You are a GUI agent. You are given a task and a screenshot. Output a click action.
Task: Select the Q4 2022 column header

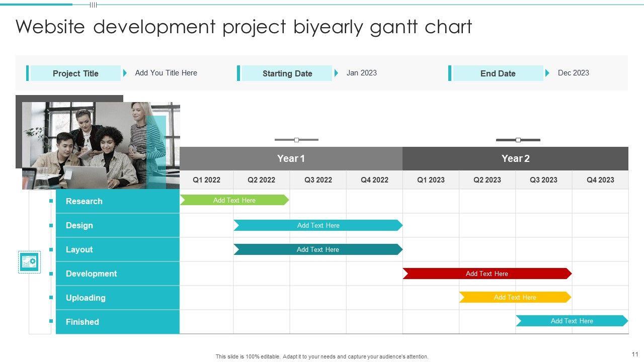tap(374, 180)
